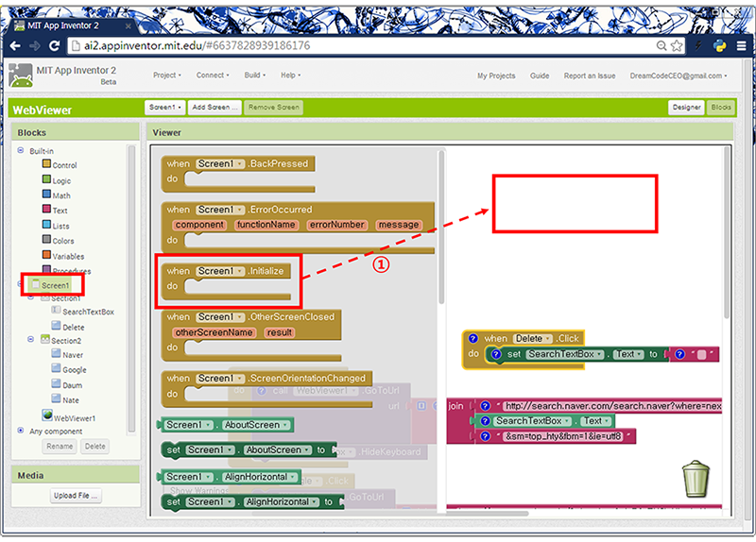Select the Text blocks category
Viewport: 756px width, 542px height.
(x=55, y=210)
